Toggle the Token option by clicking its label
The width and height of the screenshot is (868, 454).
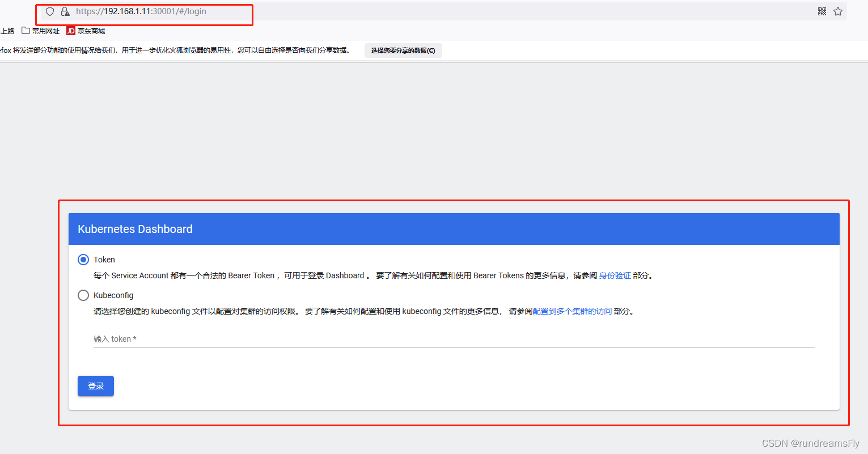tap(105, 259)
